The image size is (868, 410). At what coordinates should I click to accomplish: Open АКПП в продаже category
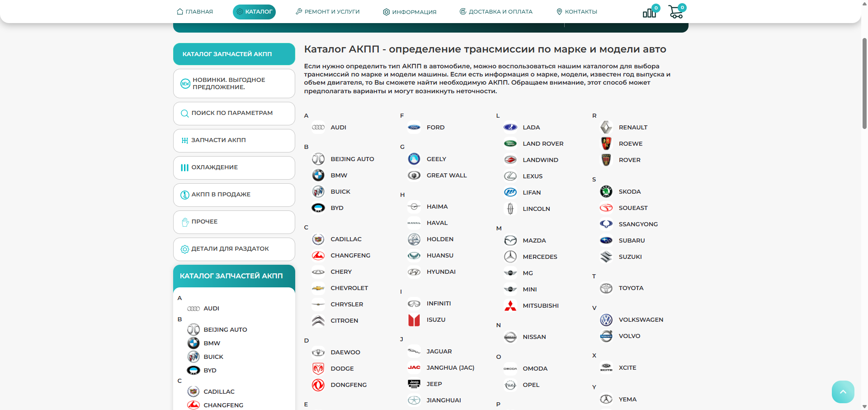[x=234, y=195]
